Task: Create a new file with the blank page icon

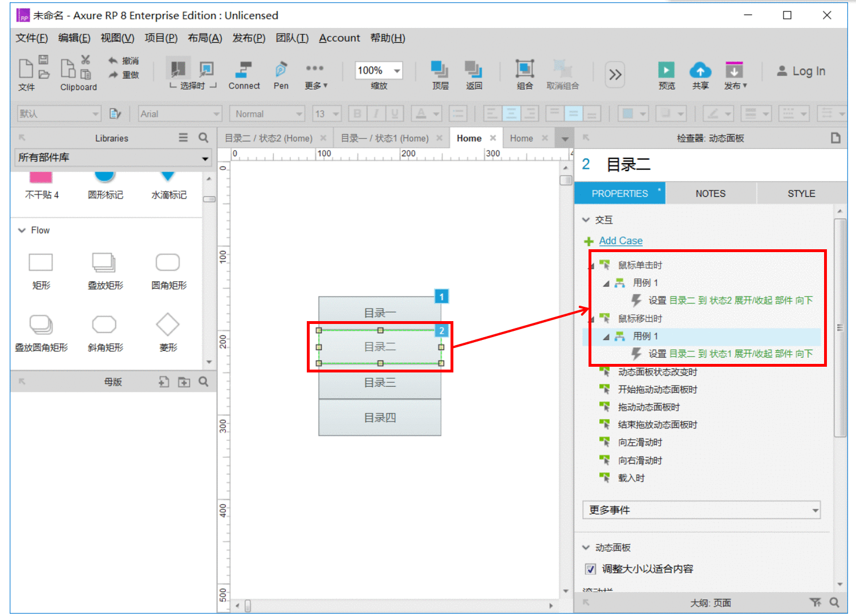Action: coord(26,68)
